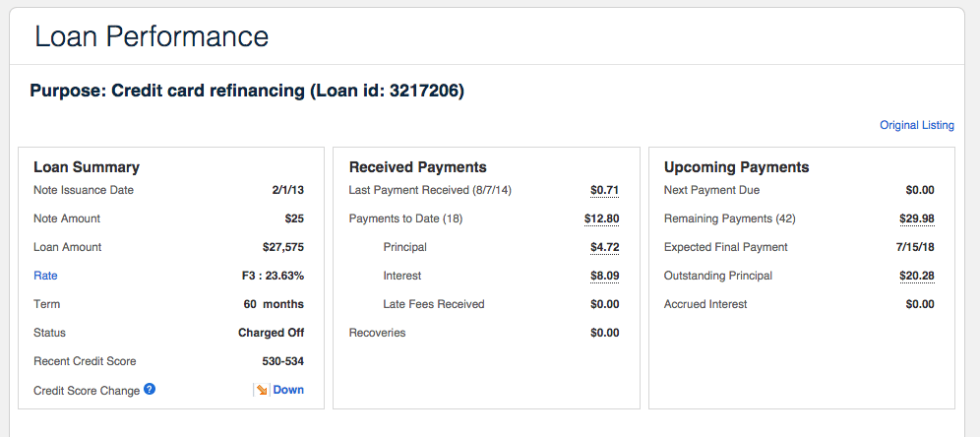The image size is (980, 437).
Task: Click the $12.80 payments to date value
Action: tap(601, 218)
